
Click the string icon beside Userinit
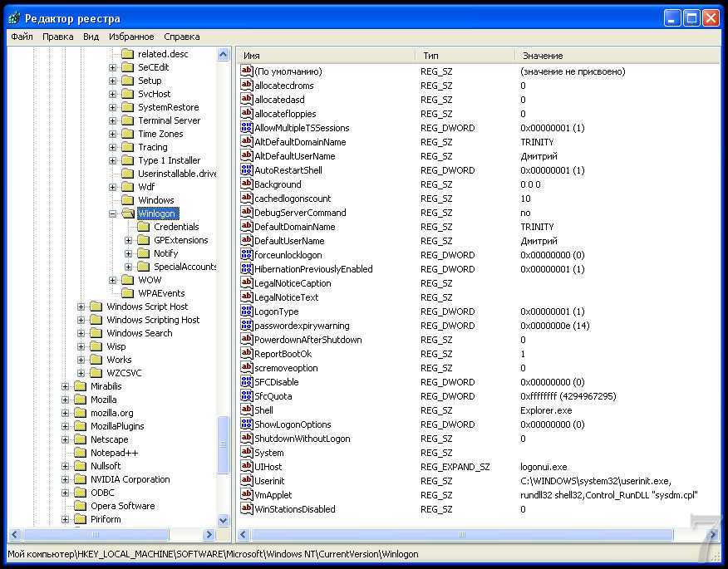(x=246, y=481)
